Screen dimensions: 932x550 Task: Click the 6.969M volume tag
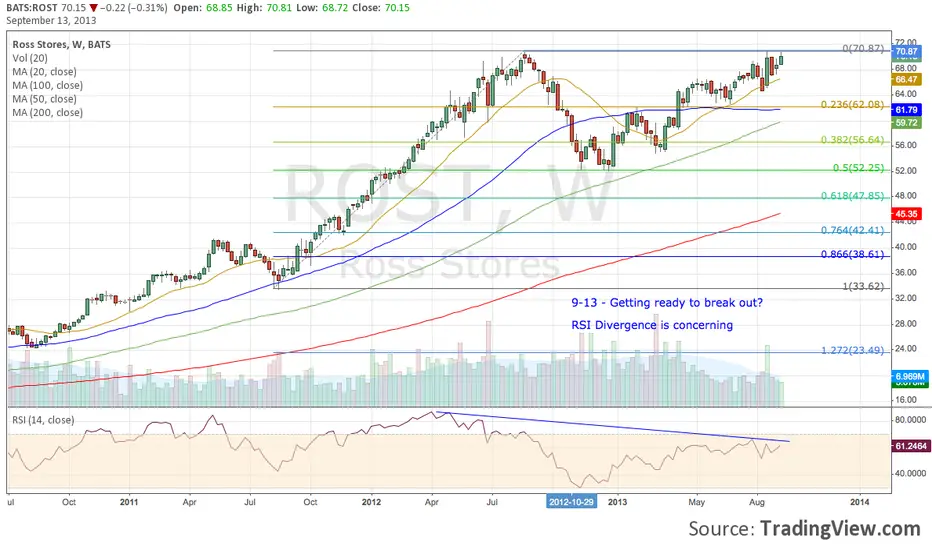click(x=910, y=376)
